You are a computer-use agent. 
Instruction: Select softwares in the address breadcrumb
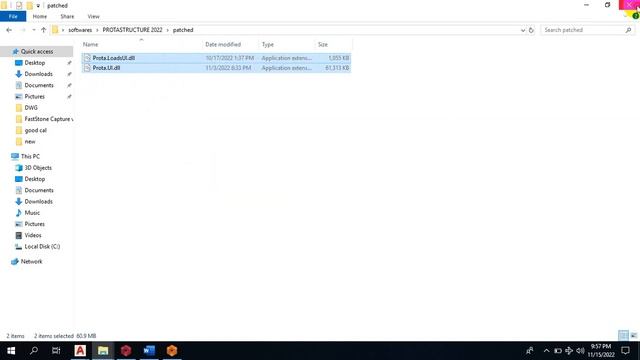[80, 30]
